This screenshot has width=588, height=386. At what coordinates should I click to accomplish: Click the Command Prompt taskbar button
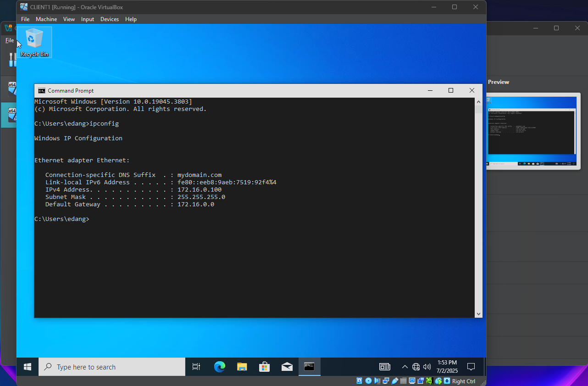310,367
